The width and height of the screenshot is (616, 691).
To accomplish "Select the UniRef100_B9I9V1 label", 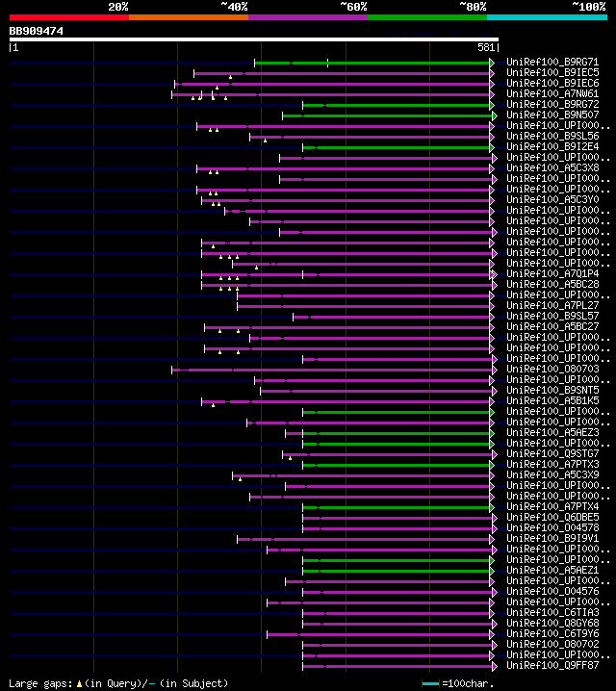I will pyautogui.click(x=552, y=538).
